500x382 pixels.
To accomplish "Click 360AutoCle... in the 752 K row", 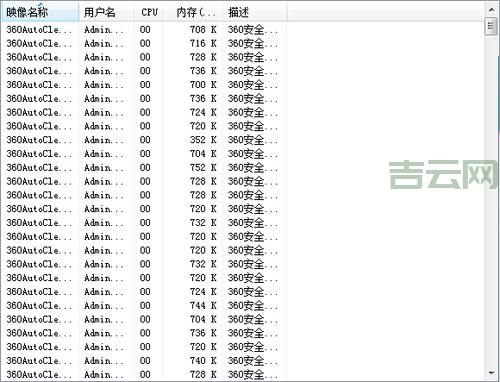I will 39,167.
